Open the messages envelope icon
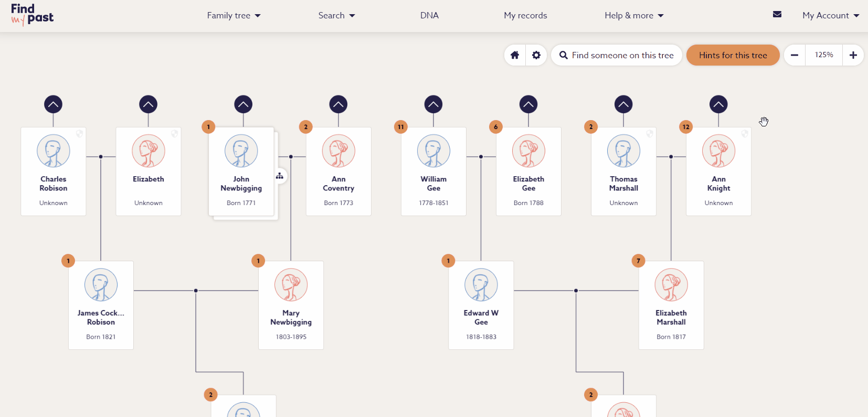Viewport: 868px width, 417px height. [777, 15]
